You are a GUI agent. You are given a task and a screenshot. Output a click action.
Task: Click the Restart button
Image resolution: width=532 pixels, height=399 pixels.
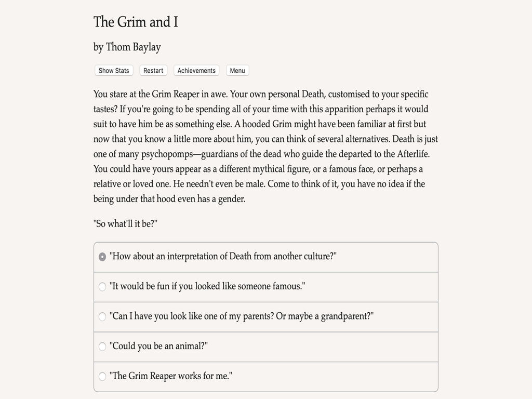point(153,71)
